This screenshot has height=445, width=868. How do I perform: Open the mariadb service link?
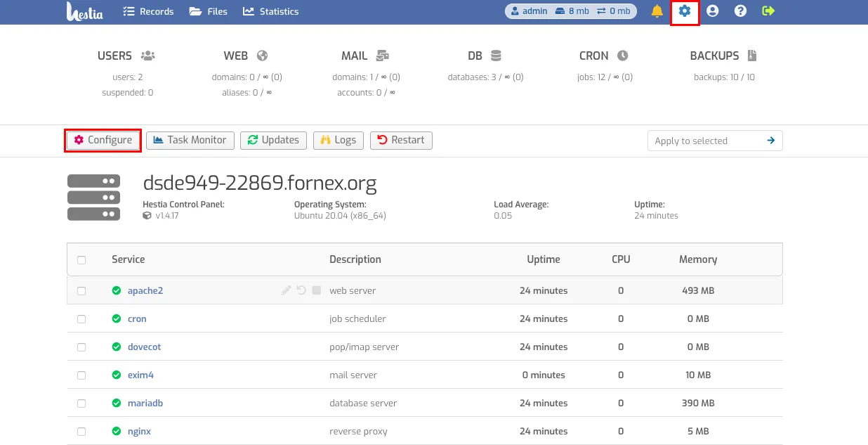pos(145,403)
